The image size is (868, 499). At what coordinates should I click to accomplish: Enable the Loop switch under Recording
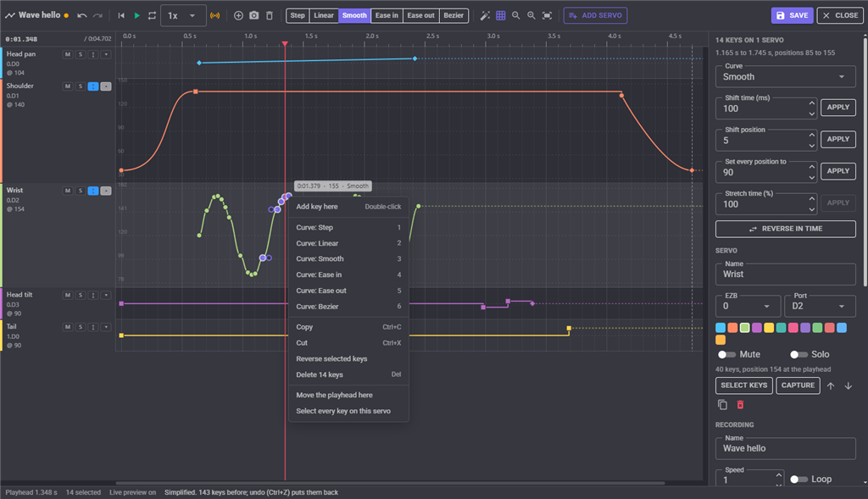(798, 479)
